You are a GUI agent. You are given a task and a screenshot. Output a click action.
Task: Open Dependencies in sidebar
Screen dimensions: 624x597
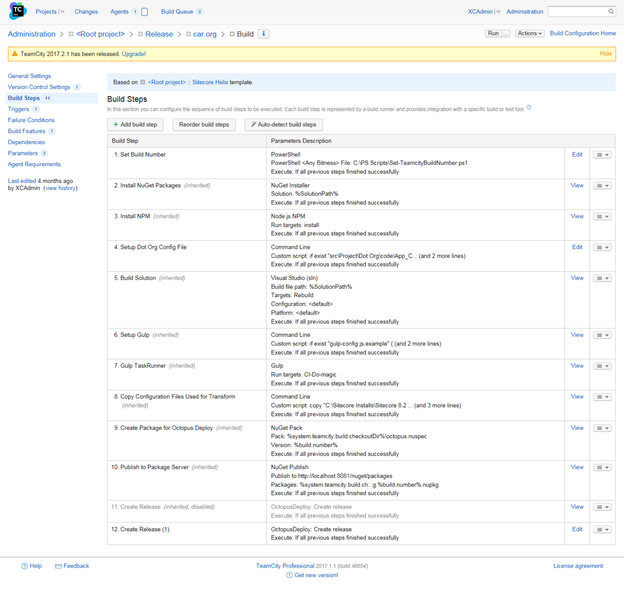pyautogui.click(x=26, y=142)
